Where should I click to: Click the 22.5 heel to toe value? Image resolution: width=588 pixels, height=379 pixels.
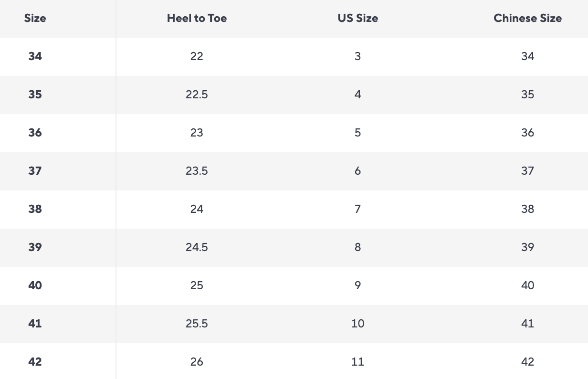pyautogui.click(x=197, y=95)
